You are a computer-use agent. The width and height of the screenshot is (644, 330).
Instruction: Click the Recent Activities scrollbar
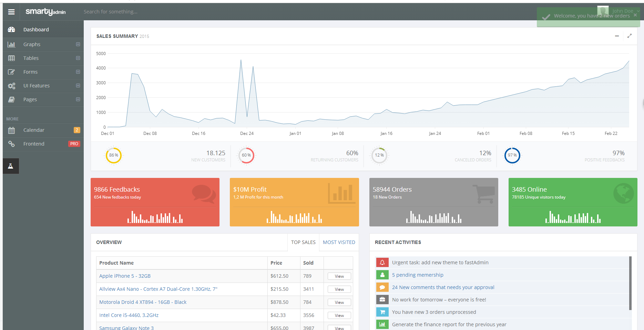click(x=630, y=283)
